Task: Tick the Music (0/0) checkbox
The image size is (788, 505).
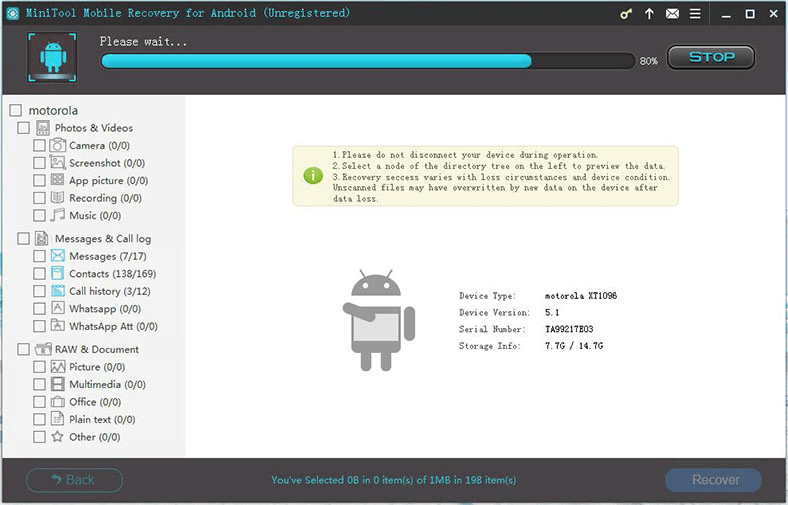Action: (x=39, y=215)
